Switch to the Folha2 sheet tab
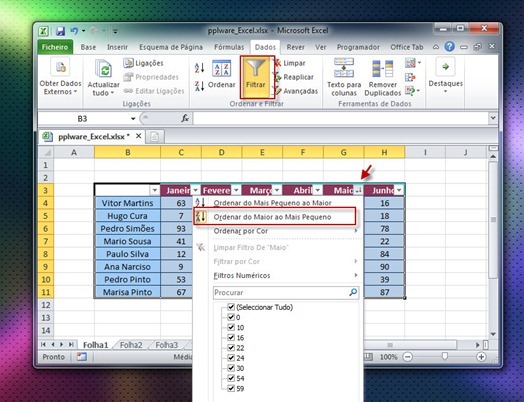Image resolution: width=524 pixels, height=402 pixels. point(131,345)
